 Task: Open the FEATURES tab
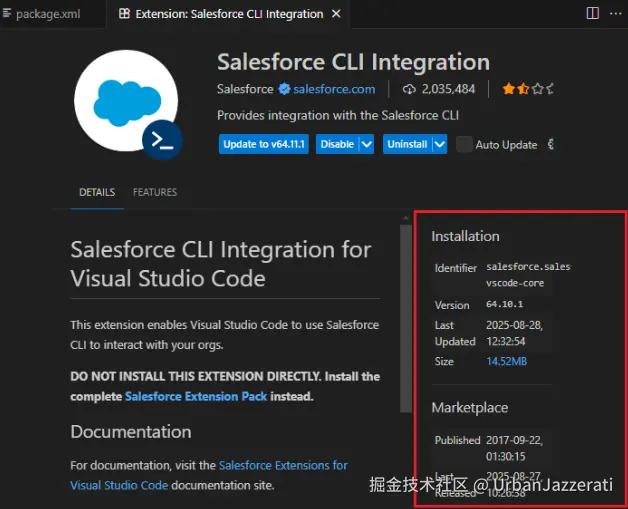[x=155, y=192]
